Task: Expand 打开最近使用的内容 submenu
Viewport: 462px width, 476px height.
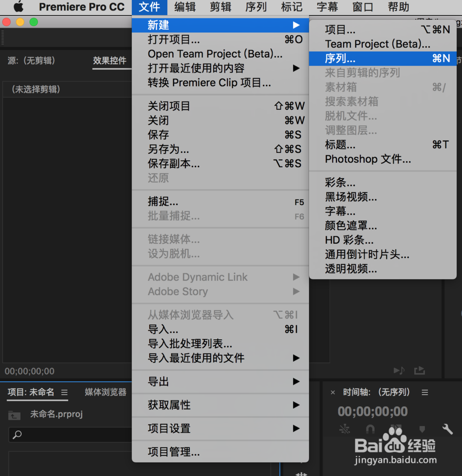Action: 220,68
